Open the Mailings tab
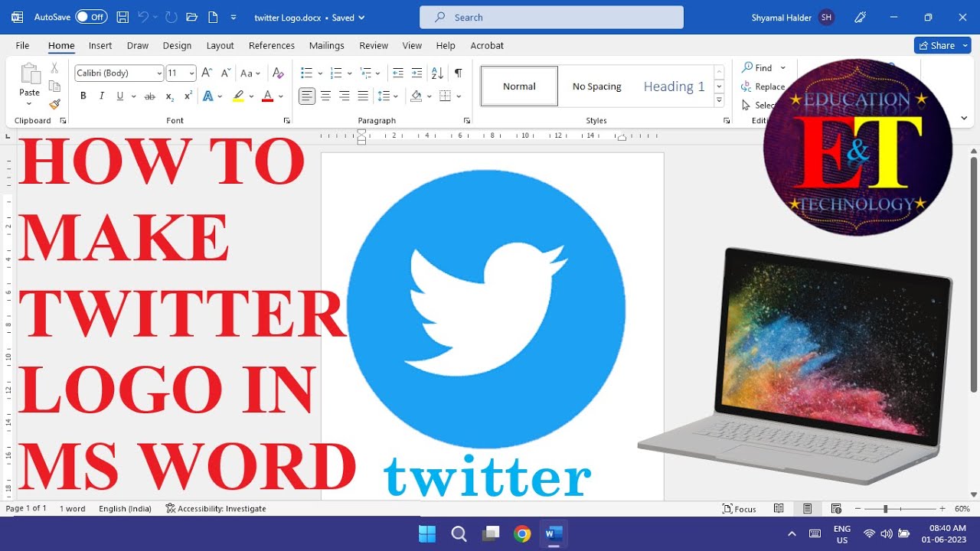Viewport: 980px width, 551px height. pyautogui.click(x=327, y=46)
